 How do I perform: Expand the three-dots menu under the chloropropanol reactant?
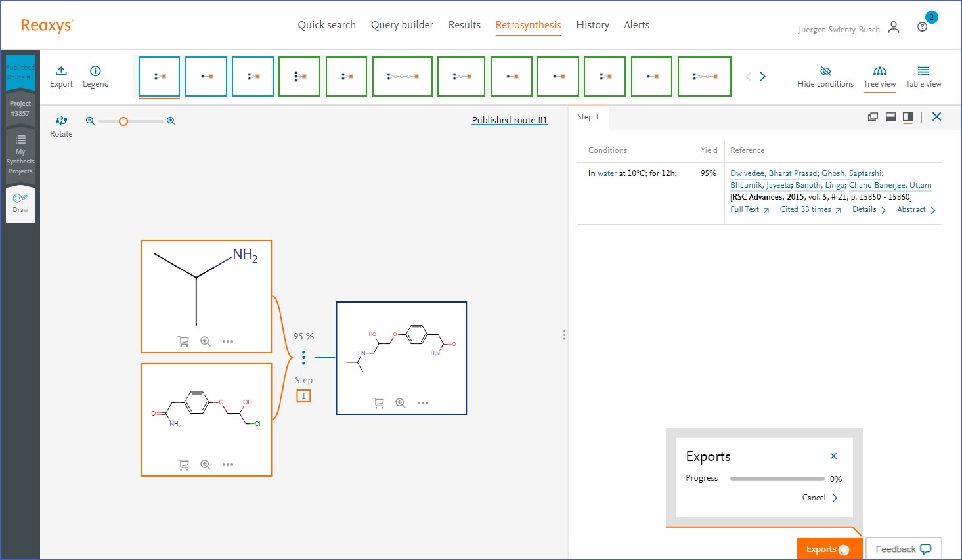228,464
